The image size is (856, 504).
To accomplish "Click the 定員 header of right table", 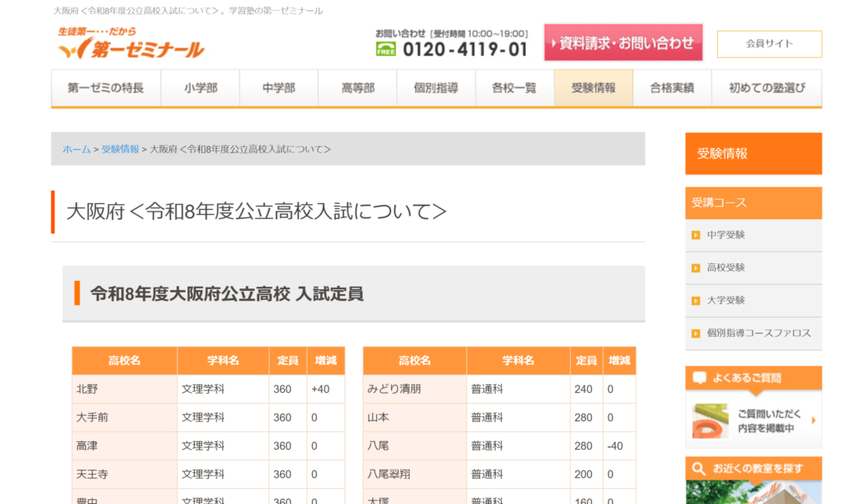I will pyautogui.click(x=586, y=361).
